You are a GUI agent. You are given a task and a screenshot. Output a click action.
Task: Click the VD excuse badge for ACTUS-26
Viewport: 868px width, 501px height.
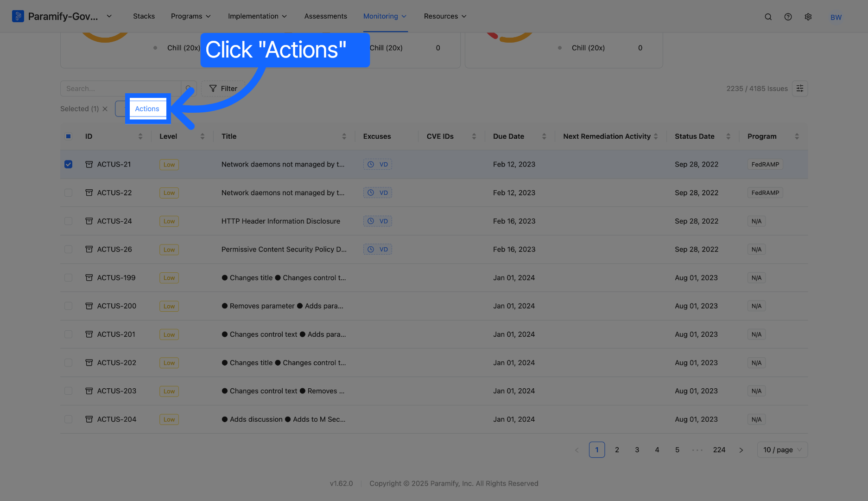[377, 249]
